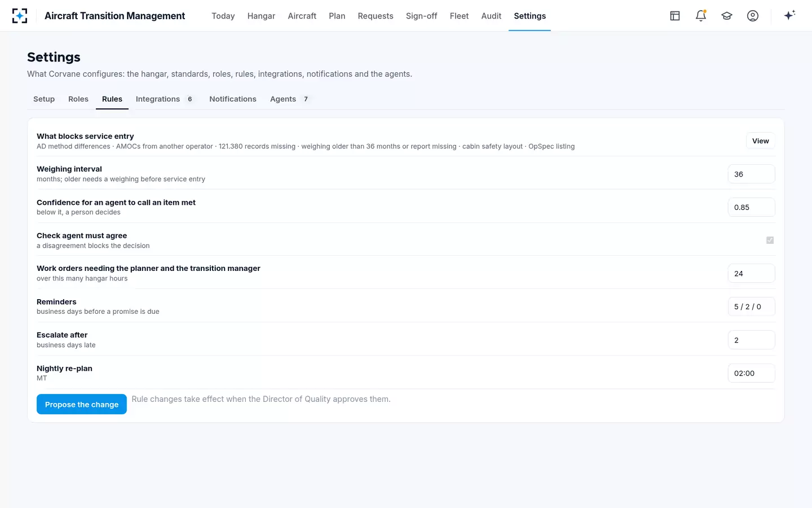Go to the Today menu item
This screenshot has height=508, width=812.
[223, 16]
